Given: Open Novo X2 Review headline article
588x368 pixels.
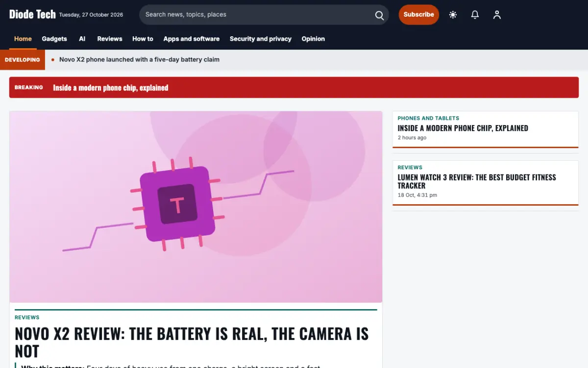Looking at the screenshot, I should click(192, 342).
